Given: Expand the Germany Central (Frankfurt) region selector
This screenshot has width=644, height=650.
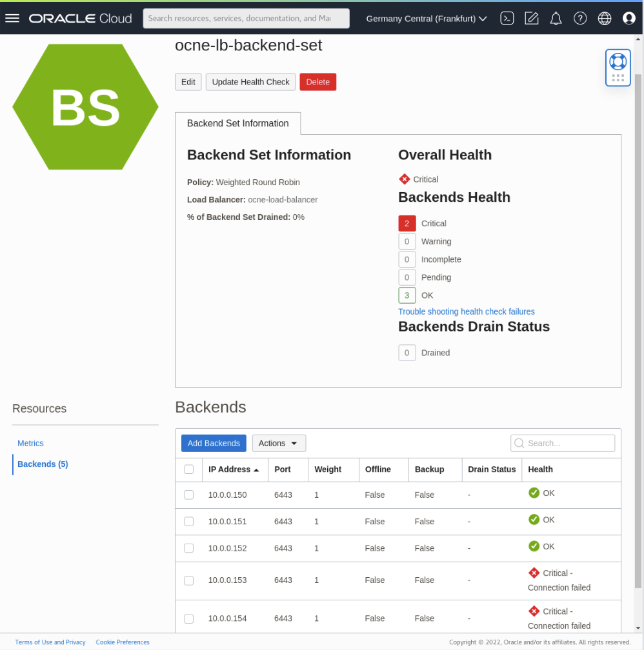Looking at the screenshot, I should point(426,19).
